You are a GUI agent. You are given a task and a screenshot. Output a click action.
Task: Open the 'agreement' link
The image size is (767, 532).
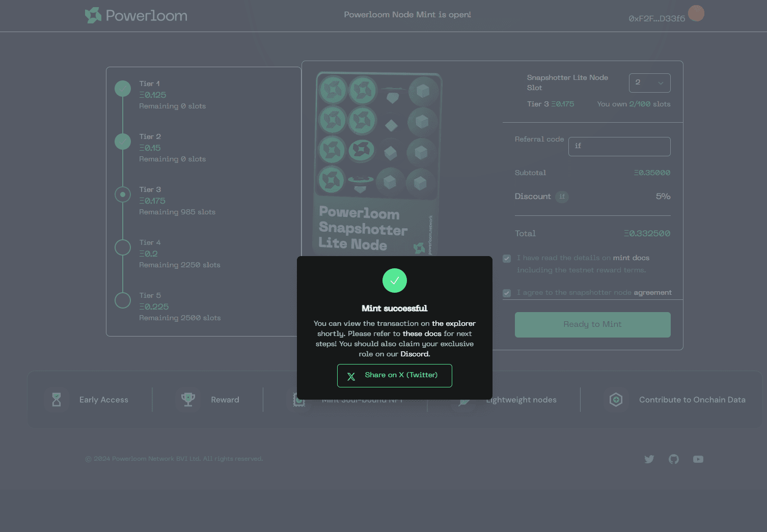(x=653, y=293)
